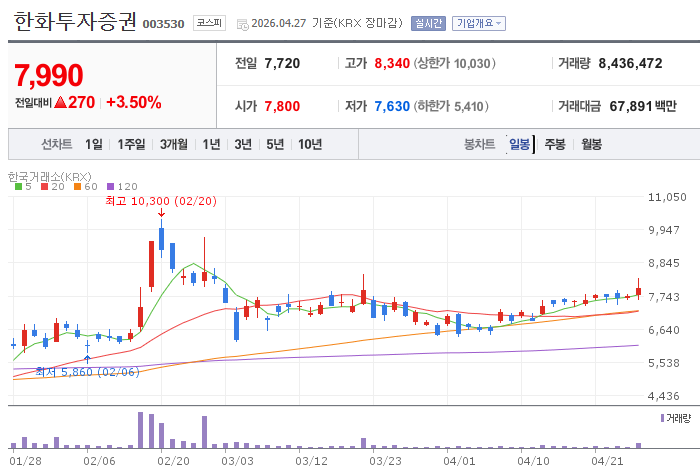
Task: Click the purple 거래량 legend swatch
Action: [662, 418]
